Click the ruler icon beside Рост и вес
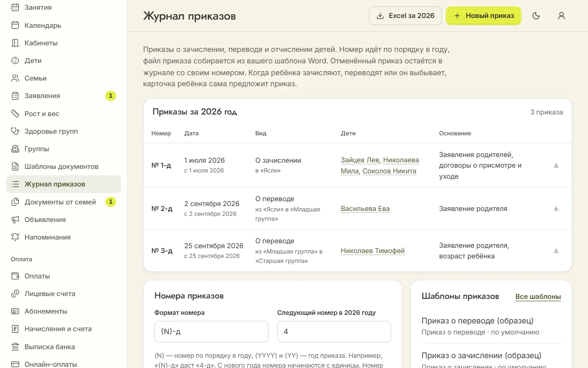Image resolution: width=588 pixels, height=368 pixels. click(x=15, y=114)
